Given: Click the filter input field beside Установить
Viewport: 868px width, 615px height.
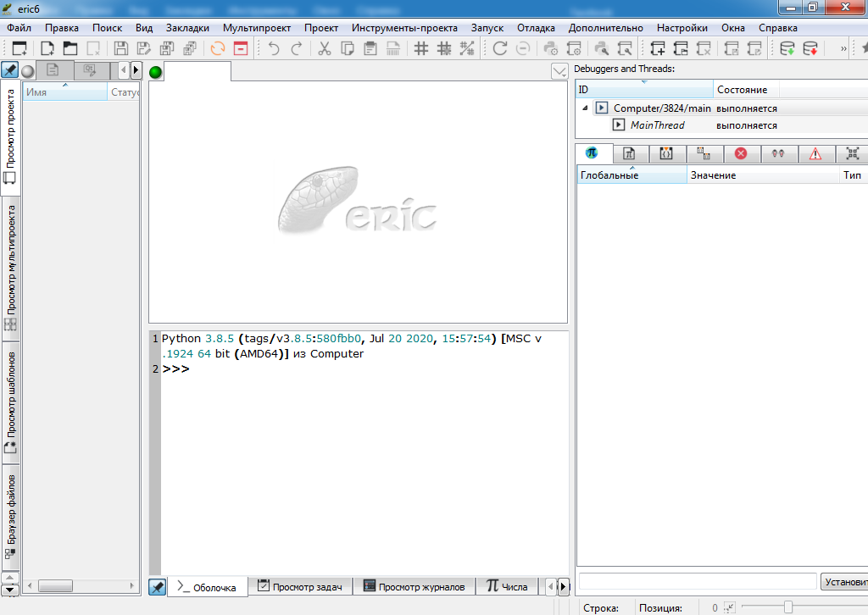Looking at the screenshot, I should coord(697,582).
